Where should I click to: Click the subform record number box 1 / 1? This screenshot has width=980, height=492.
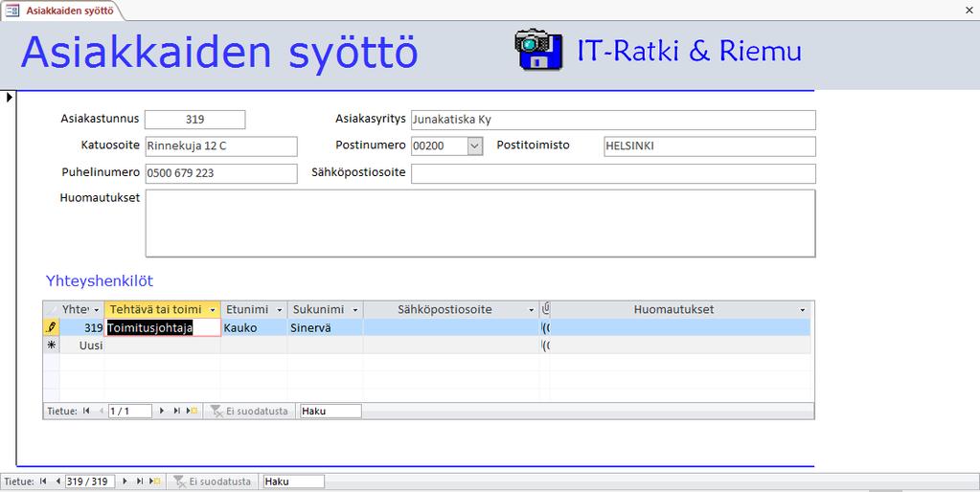[130, 411]
